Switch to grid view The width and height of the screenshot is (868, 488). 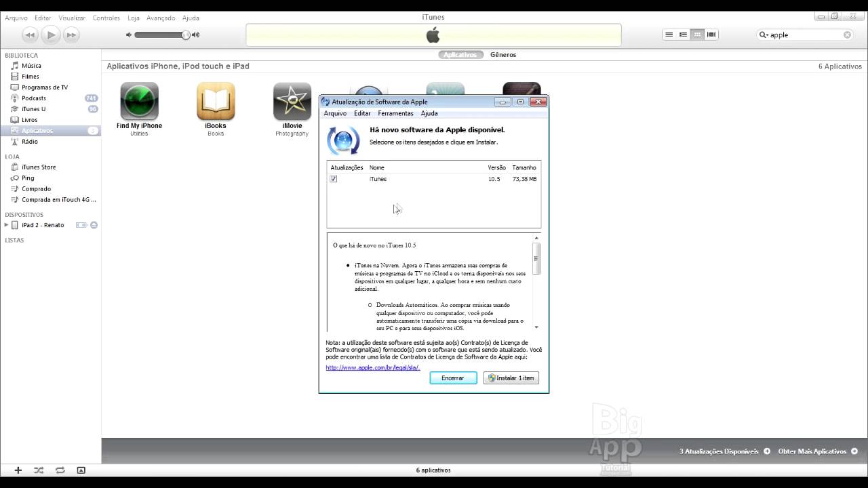pos(697,35)
